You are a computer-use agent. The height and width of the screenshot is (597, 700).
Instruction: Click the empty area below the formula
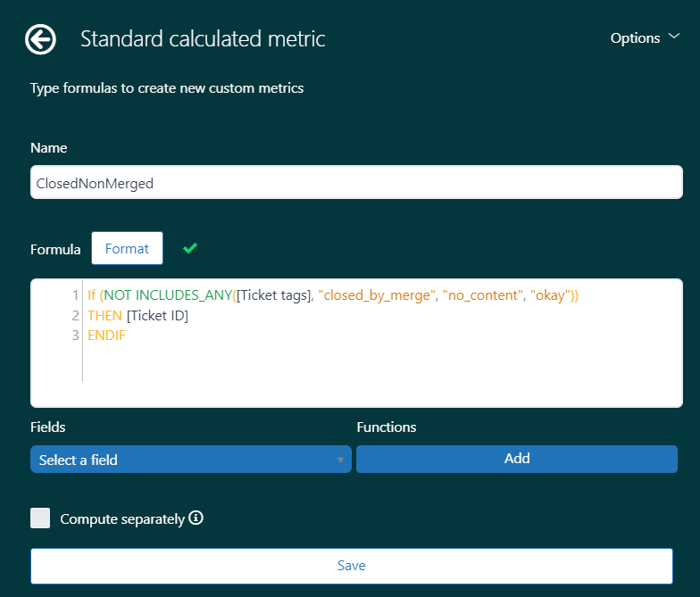tap(375, 375)
